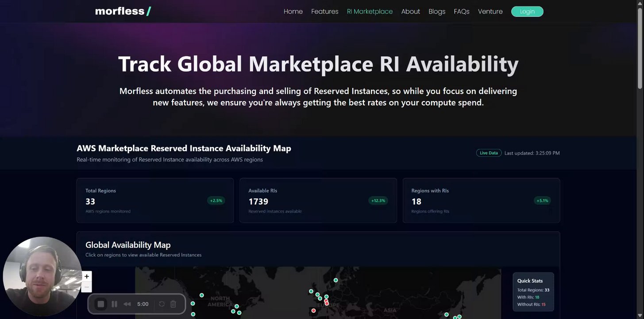Click the NORTH AMERICA map label
Viewport: 644px width, 319px height.
(220, 301)
